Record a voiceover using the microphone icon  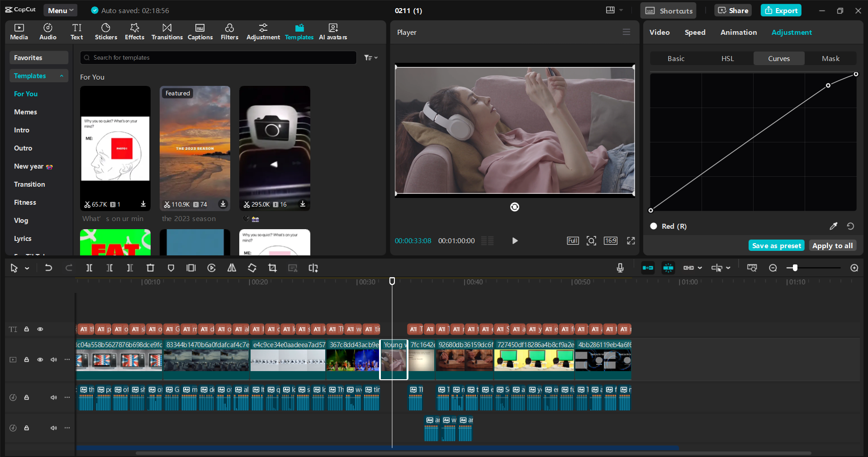[620, 268]
